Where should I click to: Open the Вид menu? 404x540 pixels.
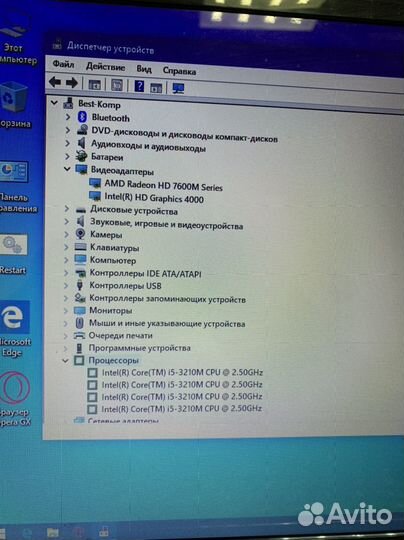click(x=144, y=69)
